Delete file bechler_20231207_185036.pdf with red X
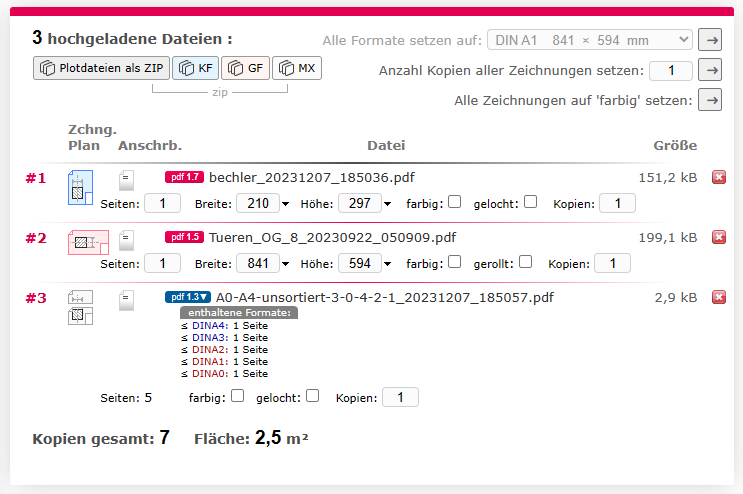This screenshot has width=743, height=494. pyautogui.click(x=718, y=178)
